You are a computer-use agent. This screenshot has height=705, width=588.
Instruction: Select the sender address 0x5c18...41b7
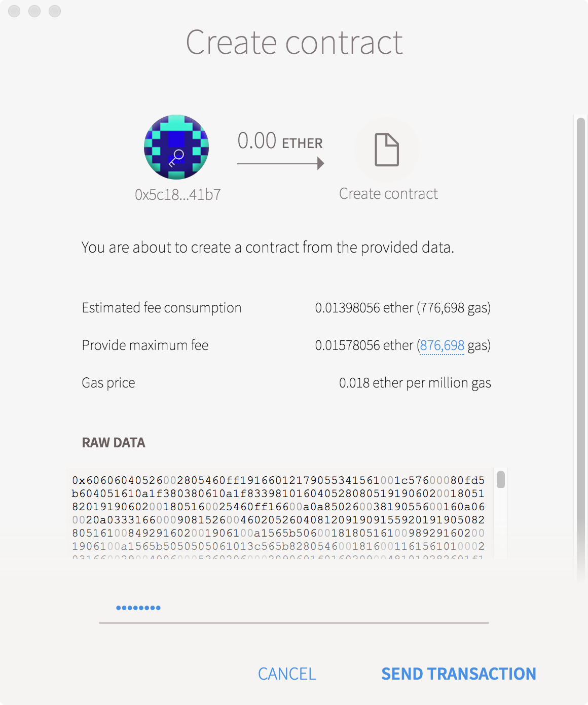coord(178,195)
